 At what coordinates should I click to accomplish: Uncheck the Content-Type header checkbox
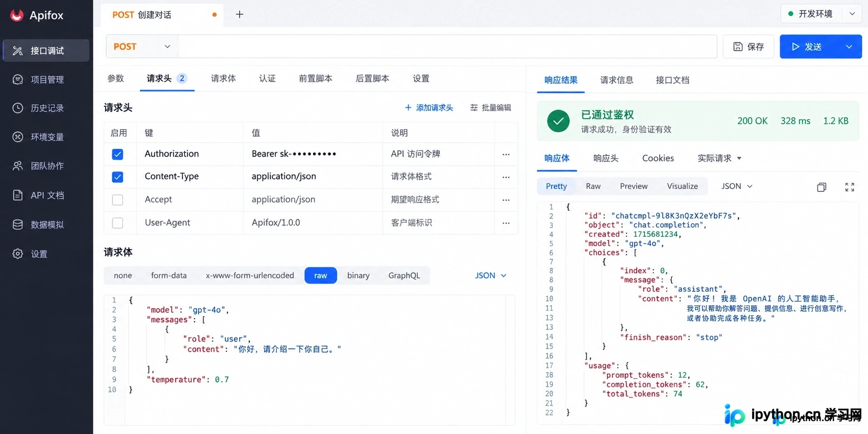117,177
